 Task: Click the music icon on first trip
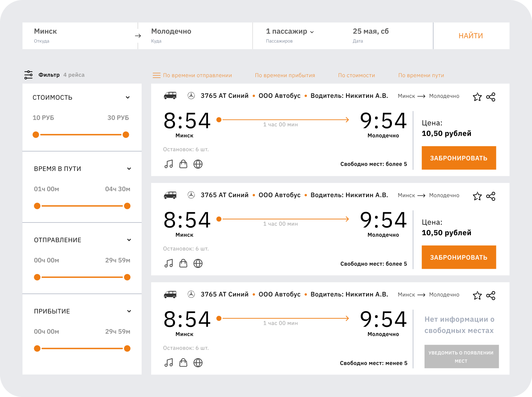click(x=169, y=164)
